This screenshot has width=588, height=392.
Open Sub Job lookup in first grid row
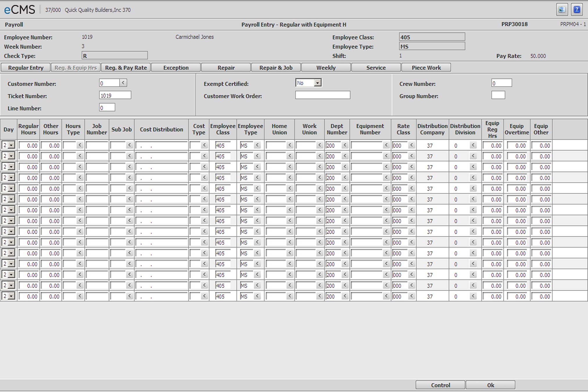130,145
